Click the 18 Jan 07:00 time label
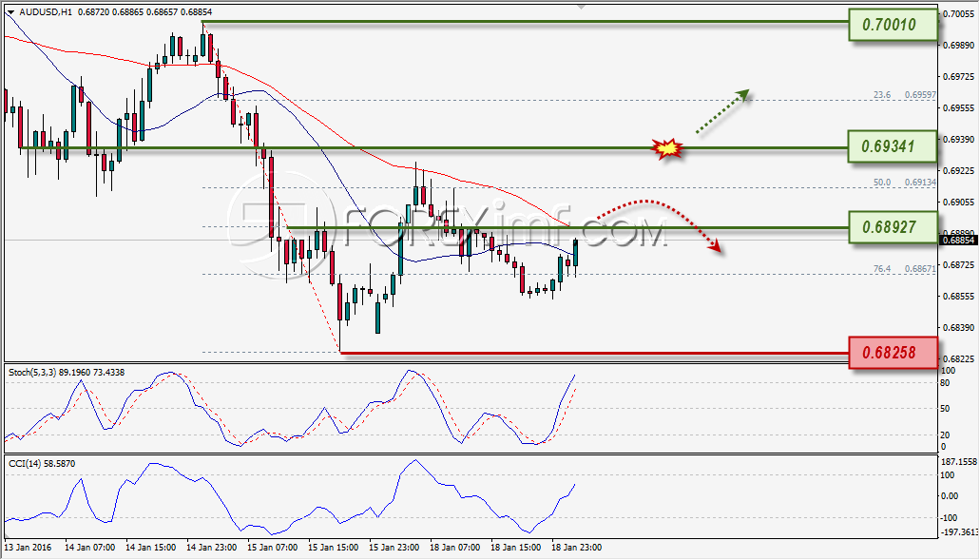This screenshot has width=980, height=560. pos(455,548)
